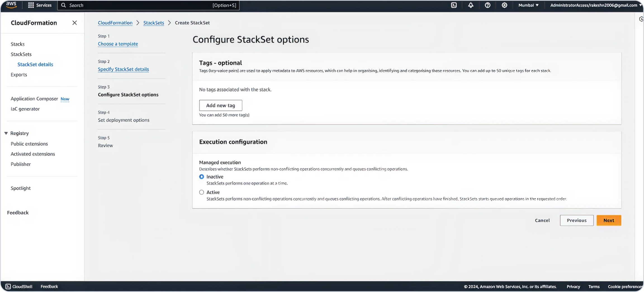Open CloudShell from top navigation bar
Screen dimensions: 644x292
pyautogui.click(x=454, y=5)
